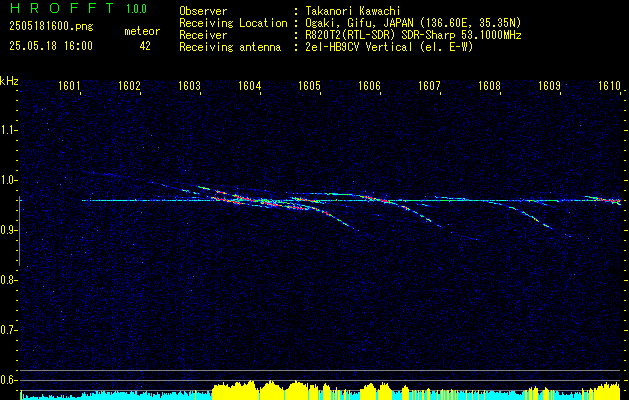Screen dimensions: 629x400
Task: Select time marker 1604
Action: pos(250,85)
